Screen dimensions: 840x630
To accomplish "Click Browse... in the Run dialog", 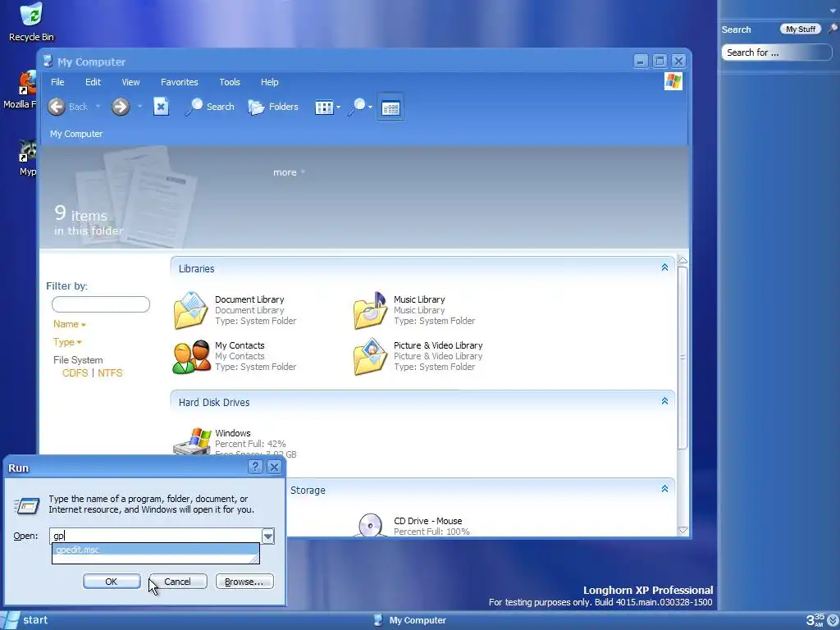I will (244, 582).
